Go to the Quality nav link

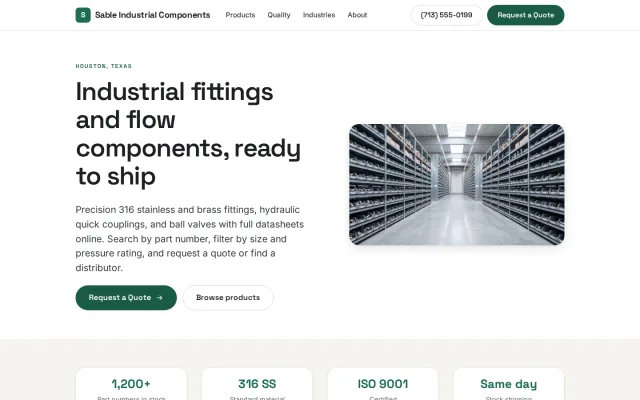[279, 15]
